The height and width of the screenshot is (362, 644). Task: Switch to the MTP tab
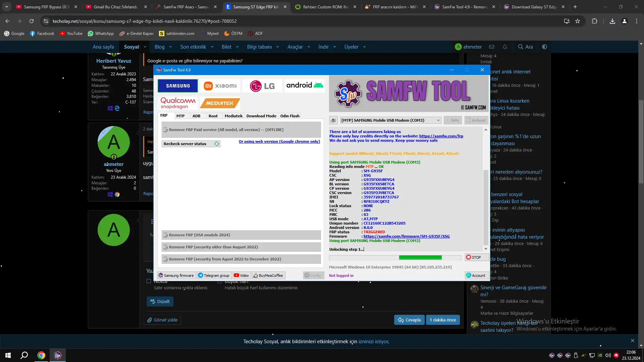pyautogui.click(x=180, y=116)
